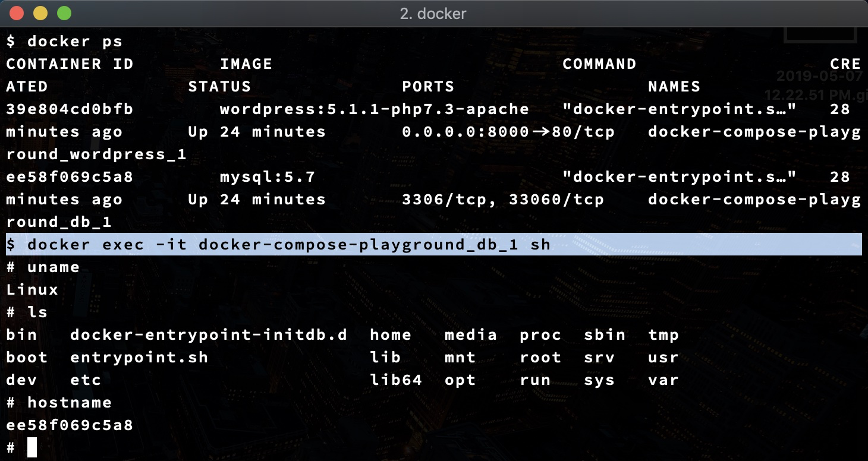Click directory docker-entrypoint-initdb.d
Screen dimensions: 868x461
(x=209, y=335)
